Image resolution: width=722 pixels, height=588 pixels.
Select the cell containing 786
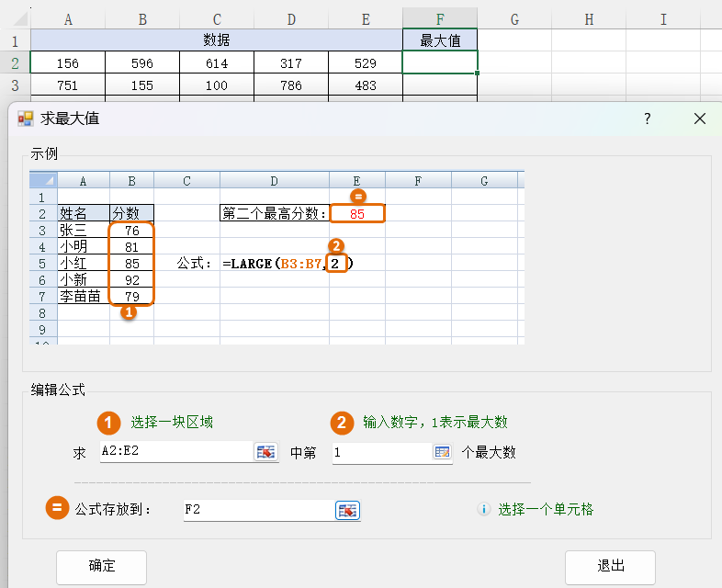[290, 85]
